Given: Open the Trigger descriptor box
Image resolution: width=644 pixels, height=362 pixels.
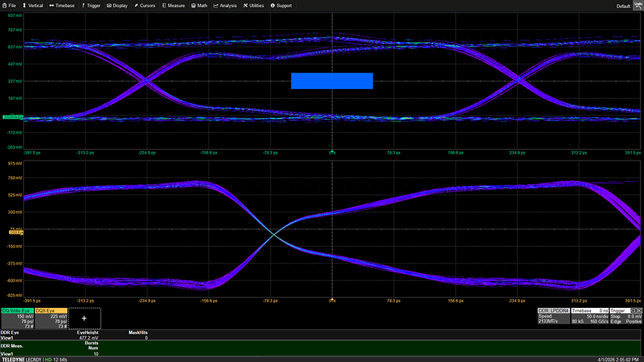Looking at the screenshot, I should 626,317.
